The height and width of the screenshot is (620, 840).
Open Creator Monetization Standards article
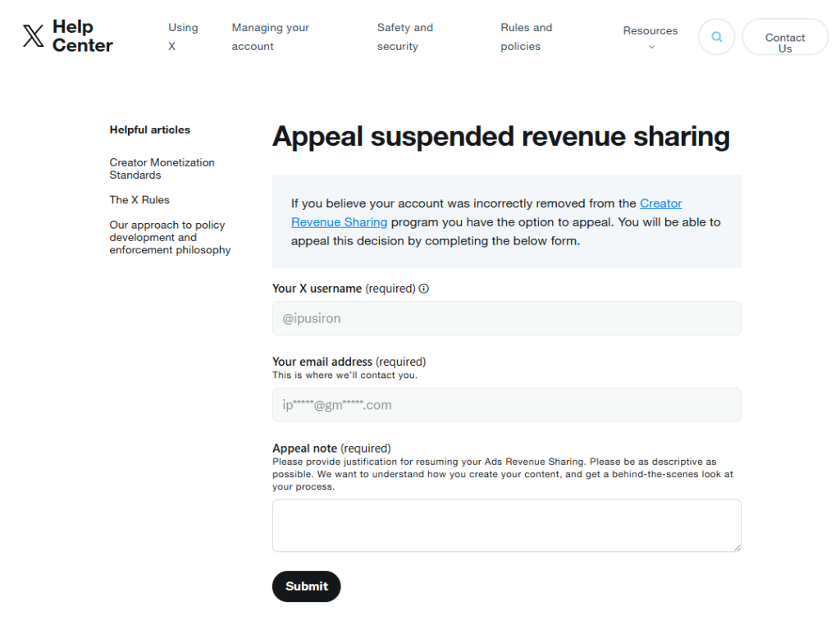point(162,169)
